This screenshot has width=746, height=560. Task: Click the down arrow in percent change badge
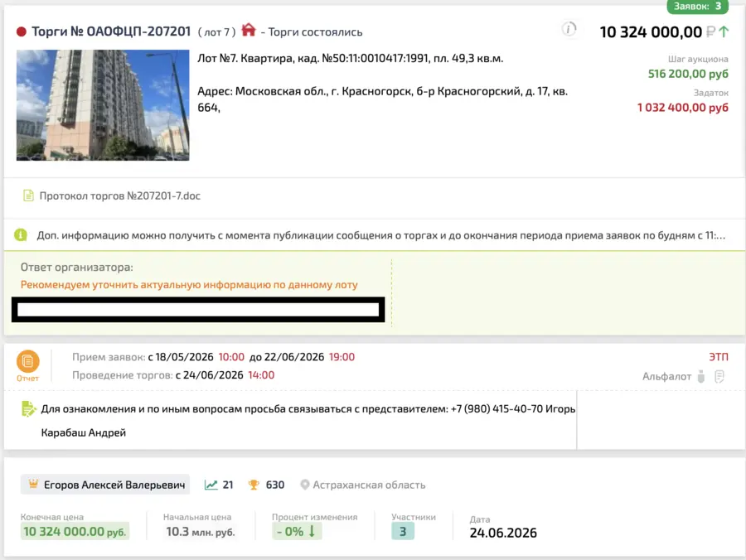point(312,531)
